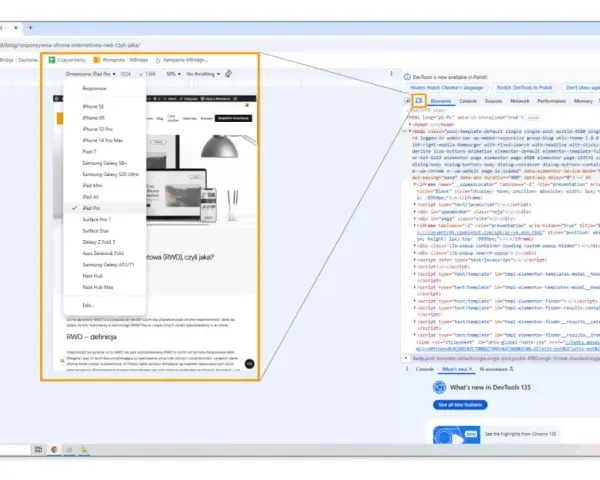Click the viewport width field 1024
The height and width of the screenshot is (480, 600).
tap(125, 74)
